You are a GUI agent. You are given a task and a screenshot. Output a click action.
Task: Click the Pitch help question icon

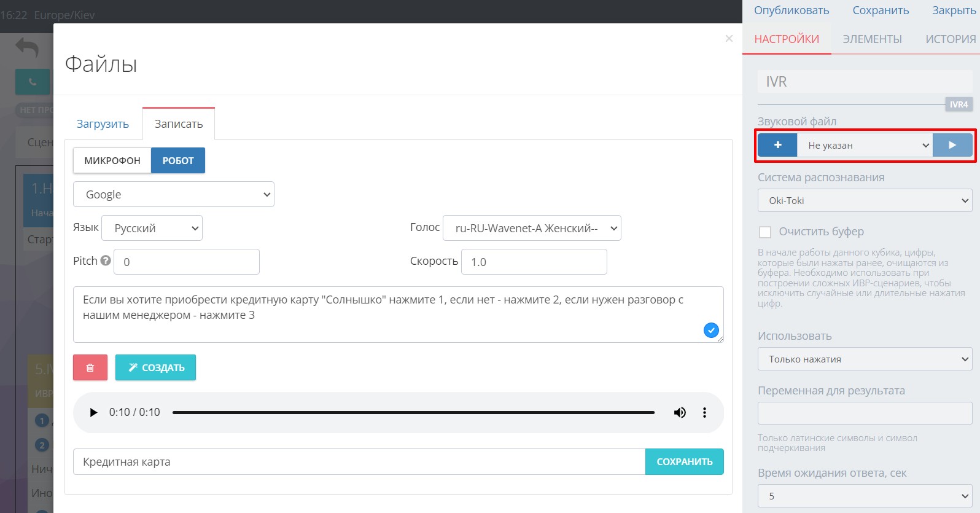106,260
